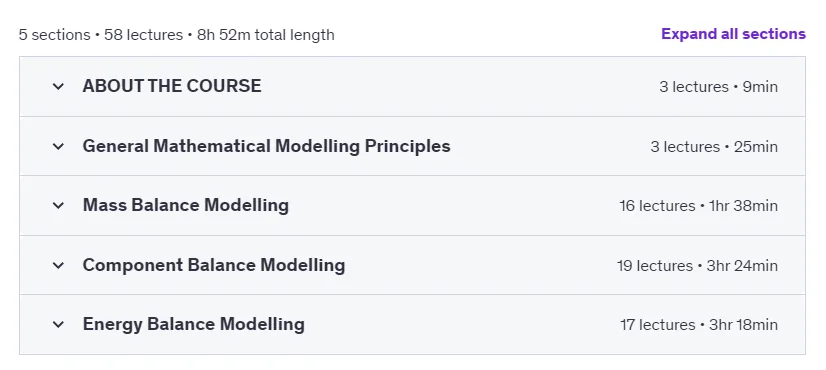Expand all sections link
This screenshot has height=370, width=826.
(x=733, y=34)
